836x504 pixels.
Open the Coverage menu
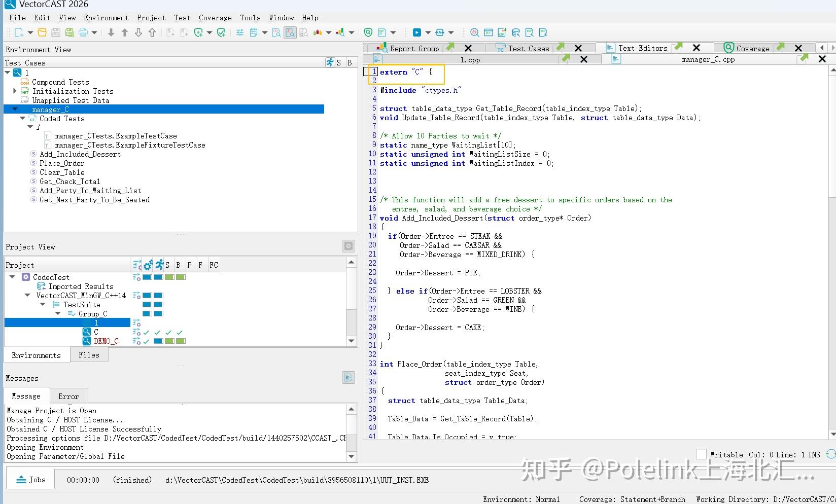point(215,18)
